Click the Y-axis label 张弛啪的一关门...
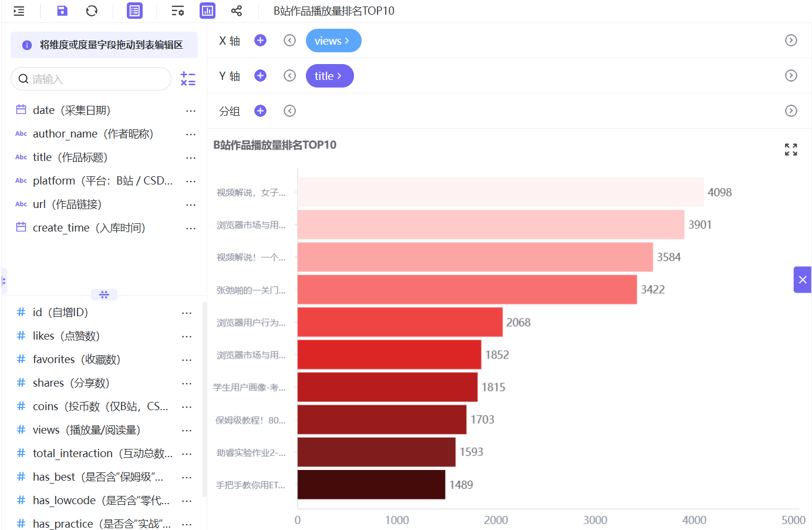Image resolution: width=812 pixels, height=530 pixels. tap(251, 290)
